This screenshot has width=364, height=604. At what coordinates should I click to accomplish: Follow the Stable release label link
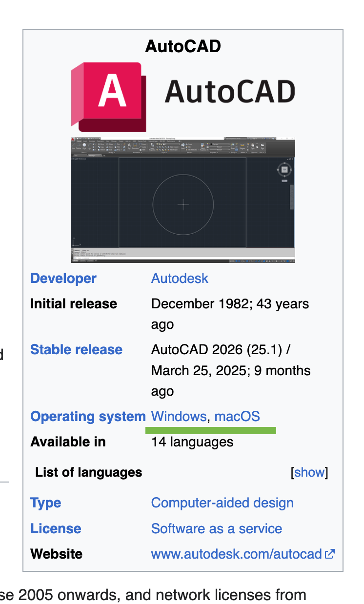point(76,350)
